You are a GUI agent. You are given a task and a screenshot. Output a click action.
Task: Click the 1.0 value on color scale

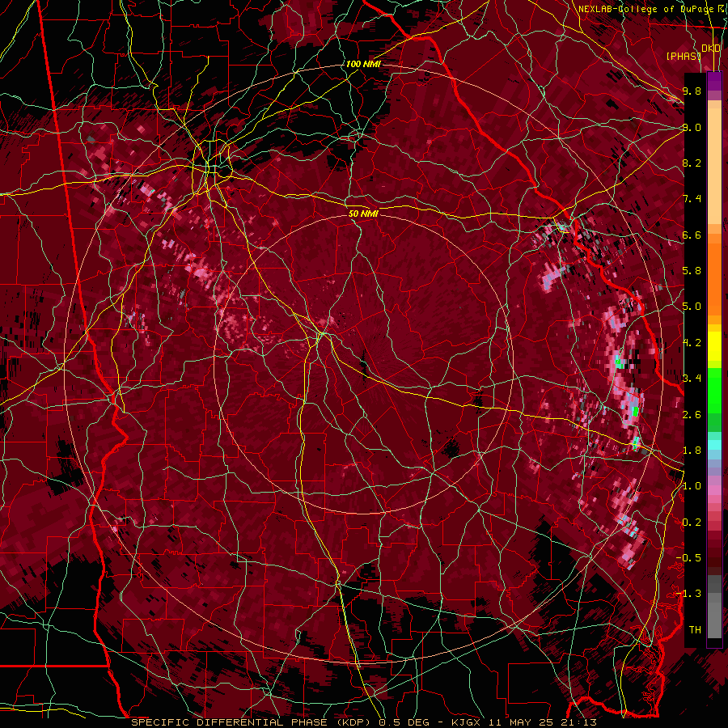(692, 485)
